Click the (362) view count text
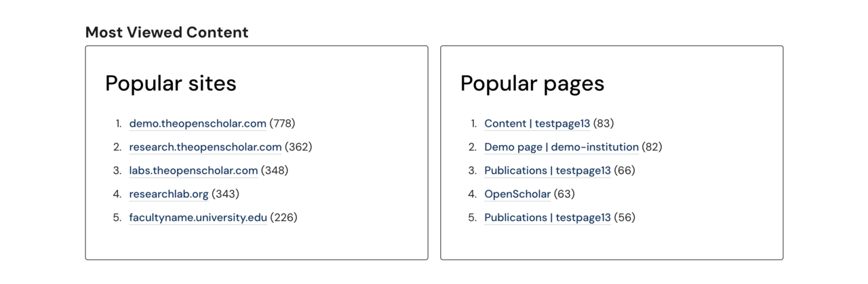868x284 pixels. click(298, 147)
